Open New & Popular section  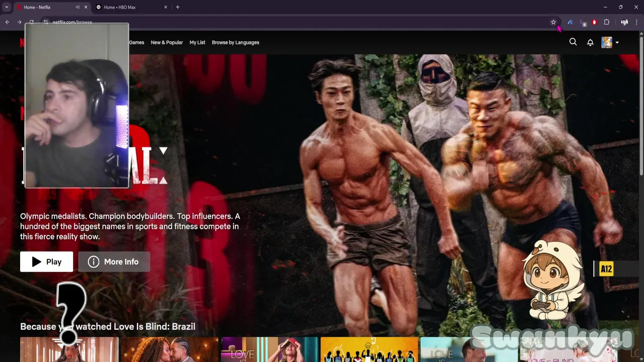(x=167, y=42)
